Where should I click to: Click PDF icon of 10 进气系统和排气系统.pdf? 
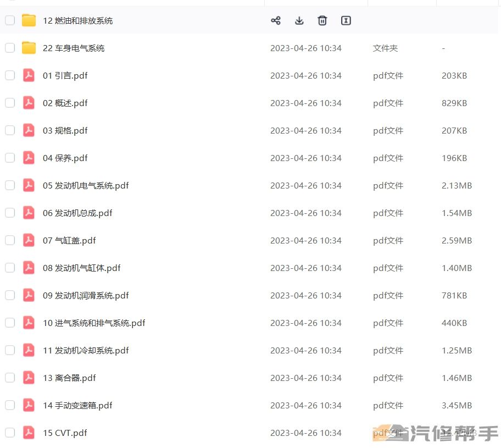tap(29, 323)
